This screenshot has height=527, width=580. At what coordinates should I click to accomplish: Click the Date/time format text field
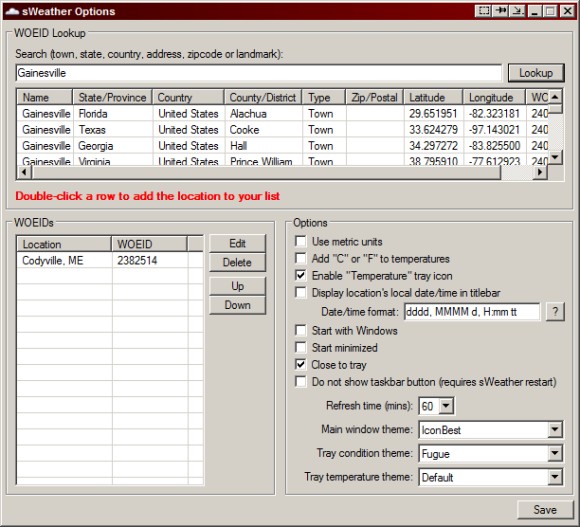[472, 312]
